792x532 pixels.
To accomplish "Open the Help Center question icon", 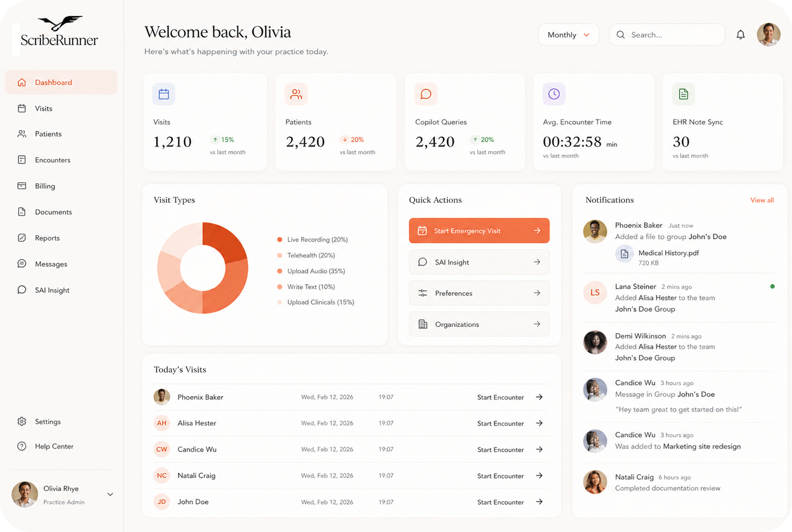I will click(x=22, y=446).
